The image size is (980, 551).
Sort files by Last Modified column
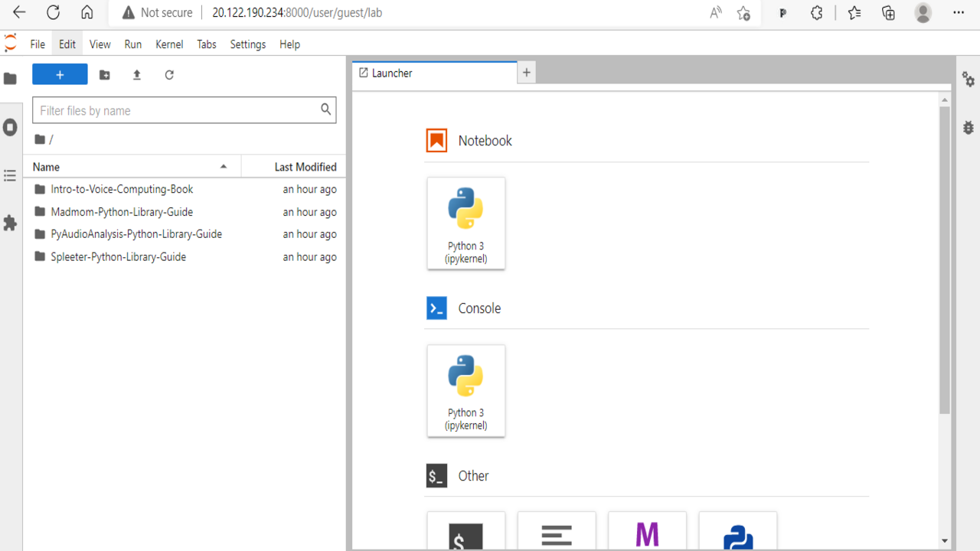pos(294,167)
